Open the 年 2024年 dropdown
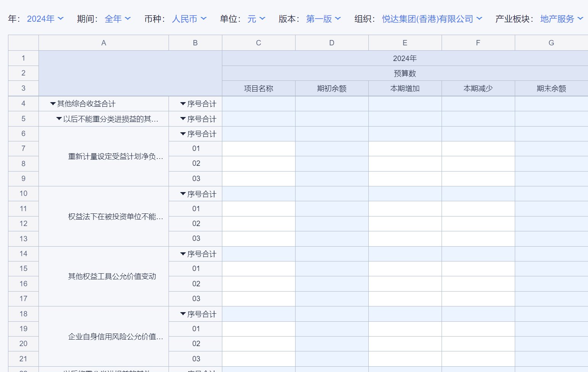 45,19
